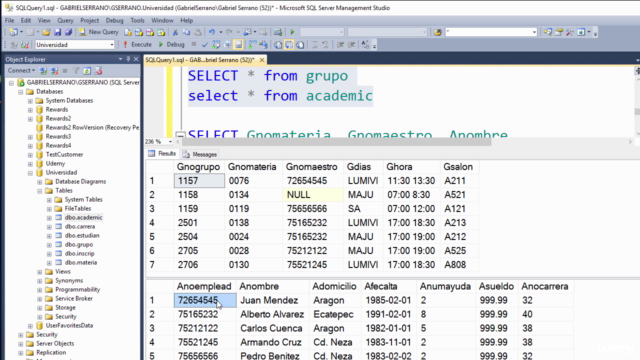The image size is (640, 360).
Task: Click the Cut scissors icon
Action: pos(175,32)
